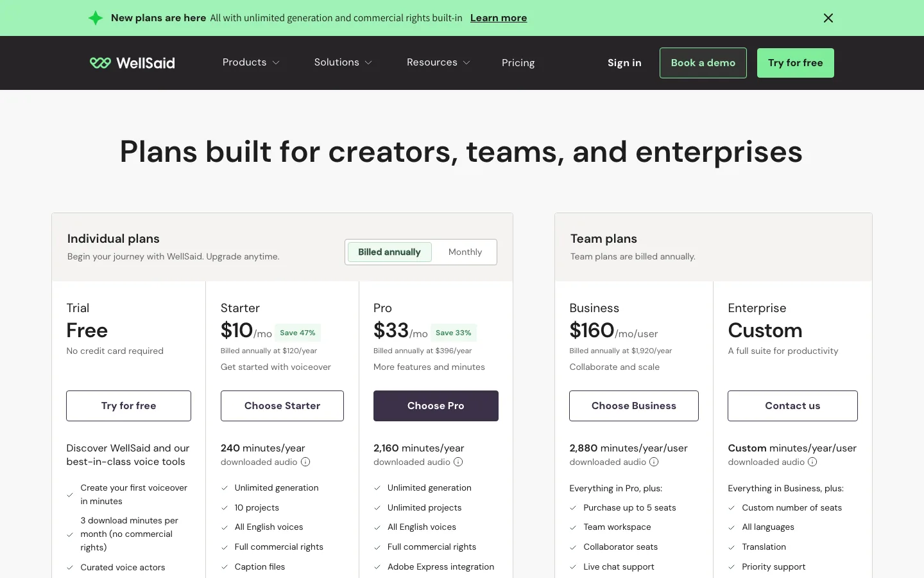Expand the Solutions menu
The height and width of the screenshot is (578, 924).
343,62
